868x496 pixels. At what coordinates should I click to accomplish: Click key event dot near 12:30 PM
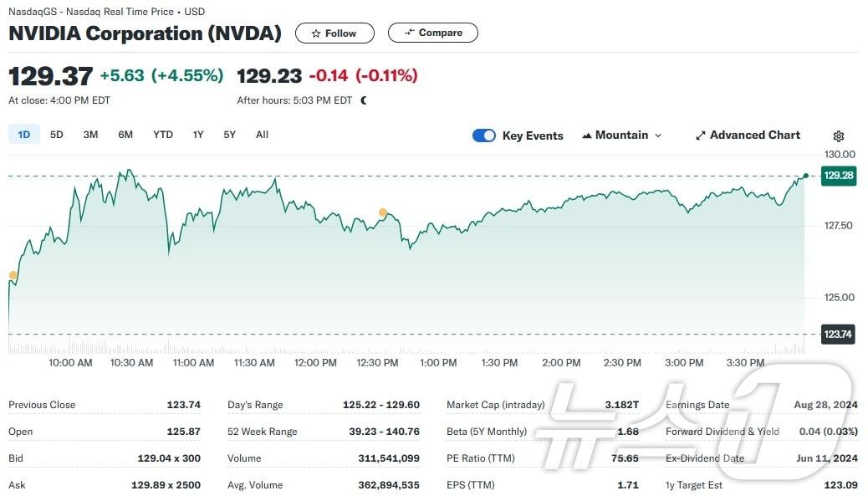tap(383, 212)
